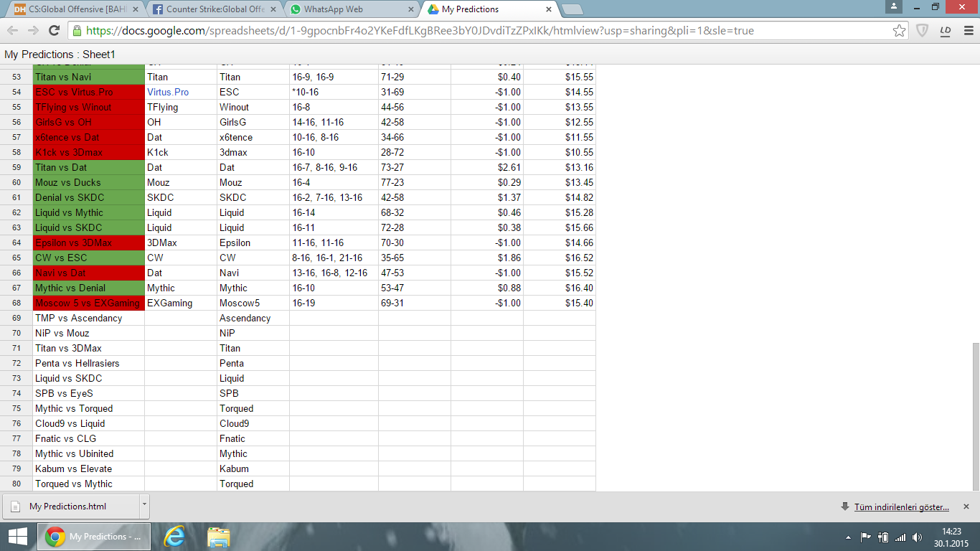
Task: Select the Mouz vs Ducks cell
Action: pyautogui.click(x=89, y=182)
